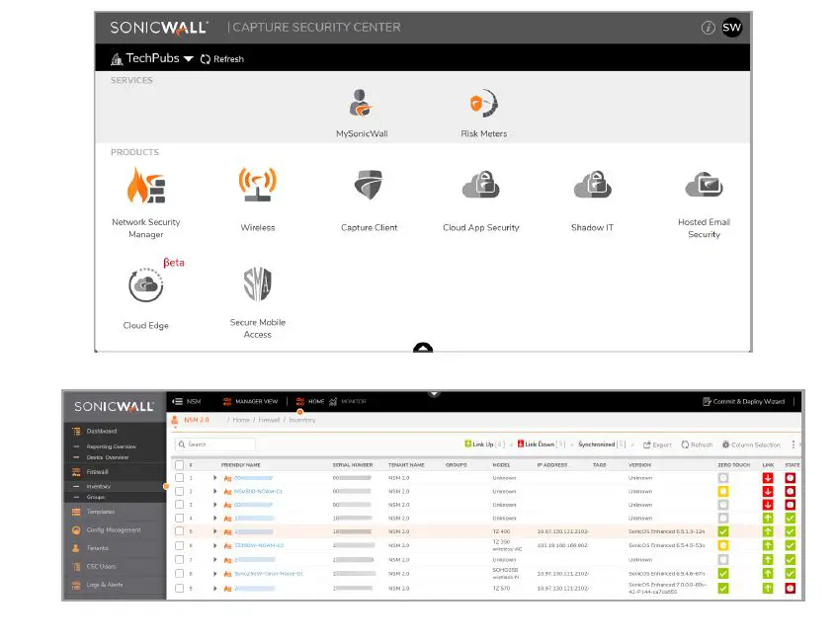Viewport: 836px width, 644px height.
Task: Check the checkbox for highlighted row 5
Action: [179, 531]
